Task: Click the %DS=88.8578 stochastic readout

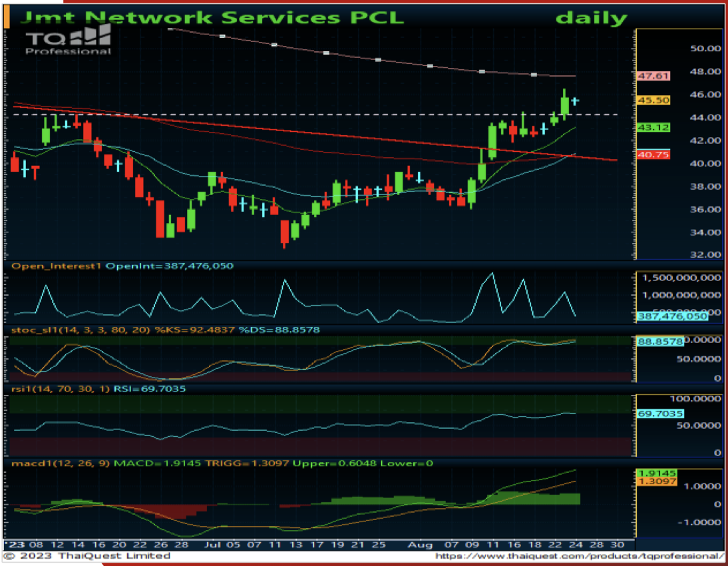Action: click(x=279, y=330)
